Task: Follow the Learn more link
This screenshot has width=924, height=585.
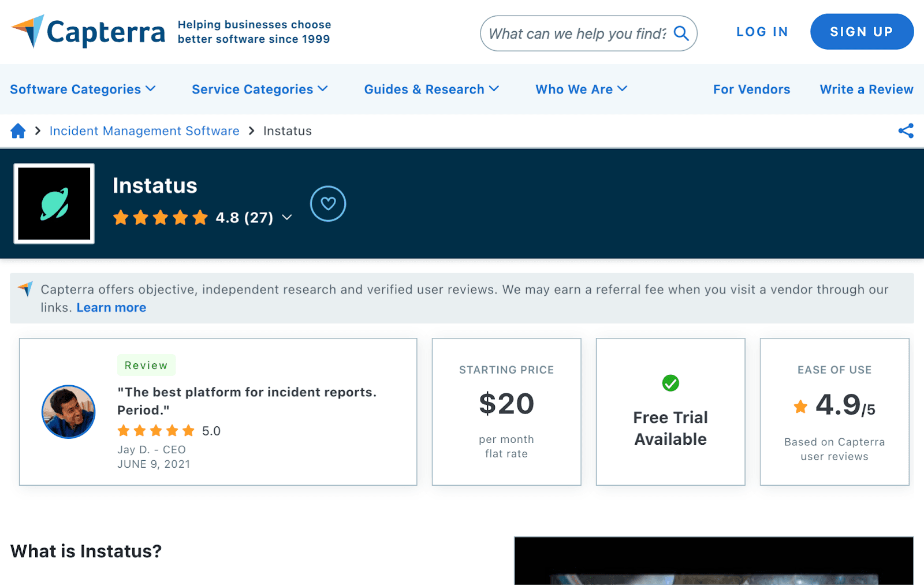Action: click(x=111, y=308)
